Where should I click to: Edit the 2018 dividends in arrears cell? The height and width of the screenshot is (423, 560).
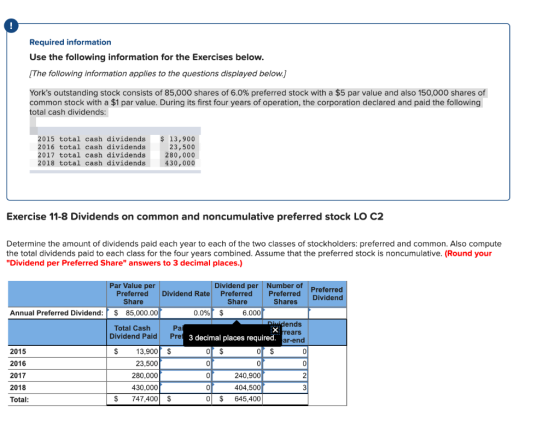coord(285,388)
